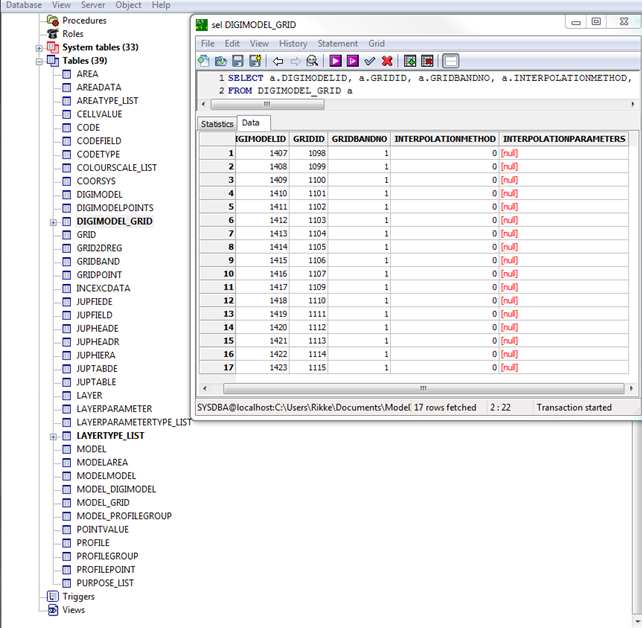
Task: Run execute-selection with the second purple play icon
Action: 353,61
